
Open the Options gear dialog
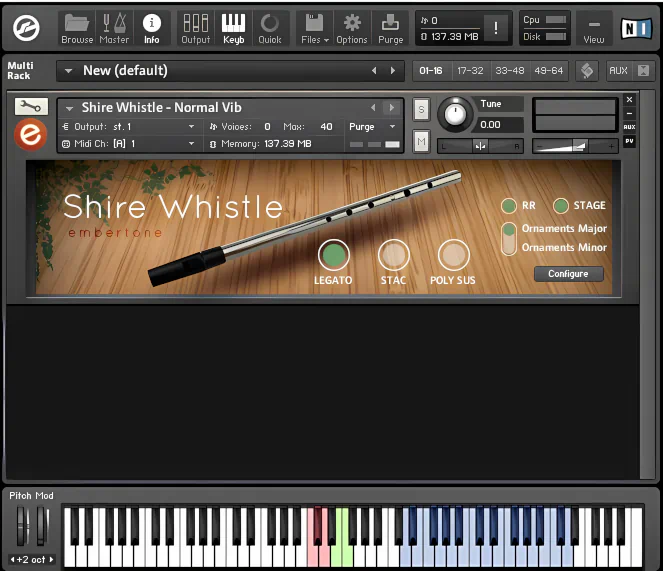[352, 28]
